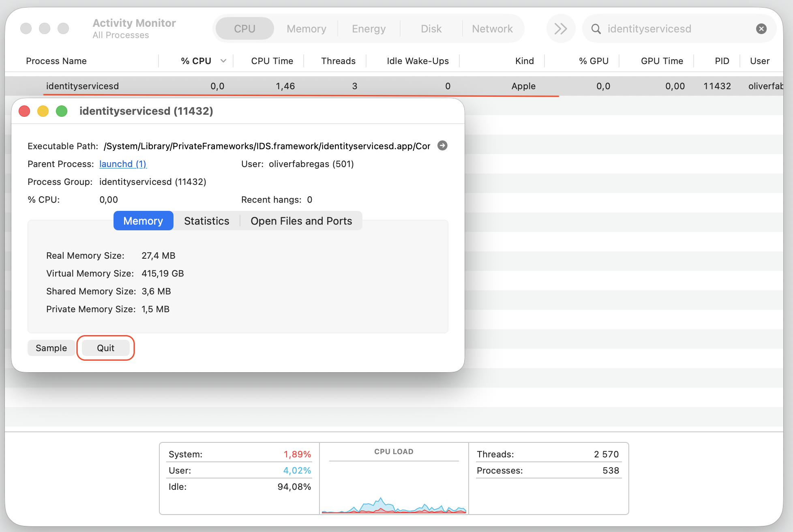Click PID value 11432 in row
Image resolution: width=793 pixels, height=532 pixels.
pyautogui.click(x=717, y=86)
